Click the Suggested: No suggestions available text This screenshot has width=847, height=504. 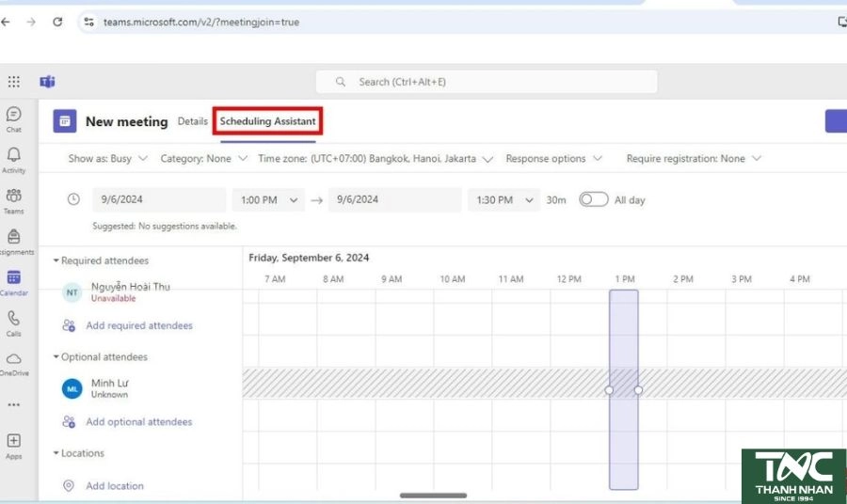click(x=165, y=226)
